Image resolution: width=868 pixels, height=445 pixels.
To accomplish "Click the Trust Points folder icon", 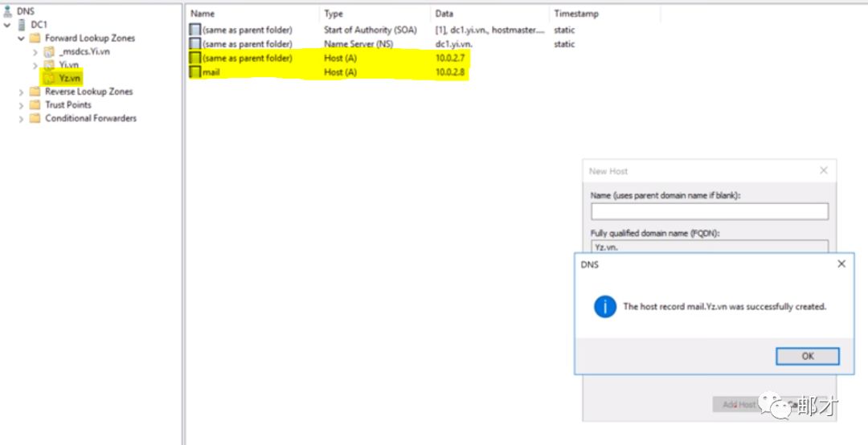I will point(35,105).
